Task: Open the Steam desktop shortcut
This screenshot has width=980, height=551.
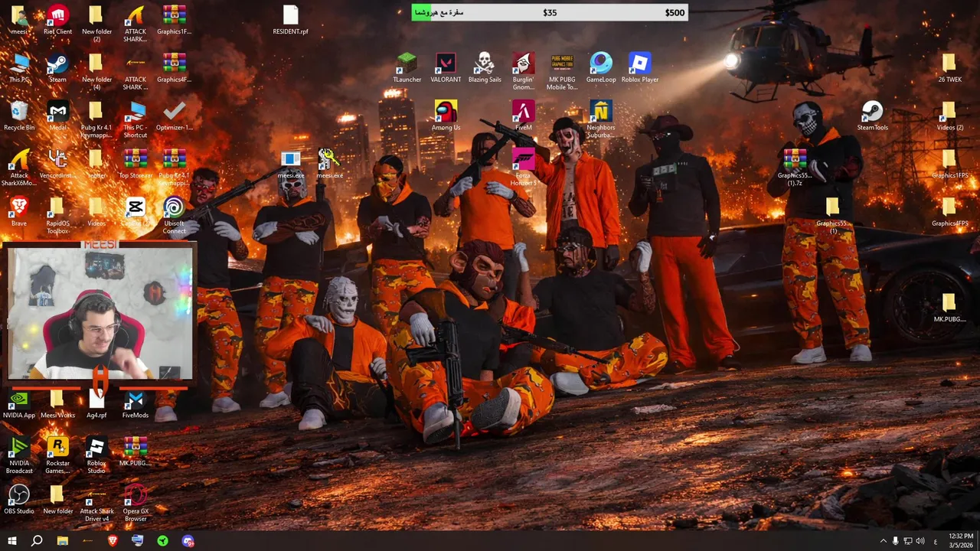Action: [x=57, y=68]
